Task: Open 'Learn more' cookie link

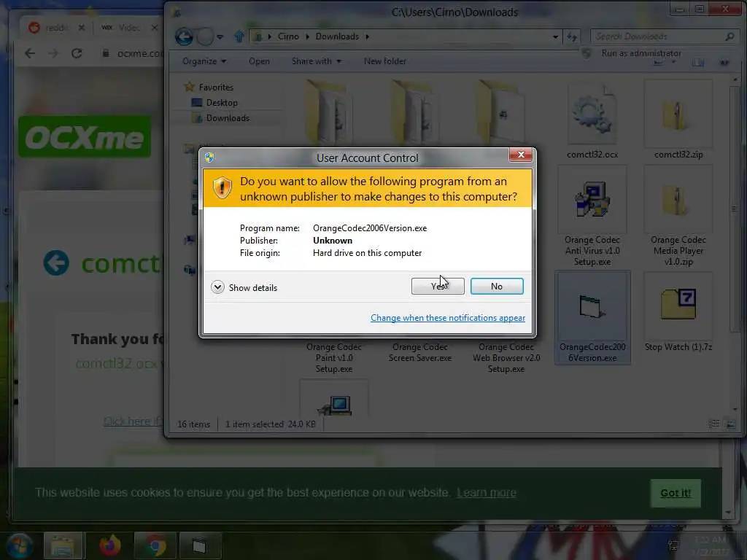Action: click(487, 492)
